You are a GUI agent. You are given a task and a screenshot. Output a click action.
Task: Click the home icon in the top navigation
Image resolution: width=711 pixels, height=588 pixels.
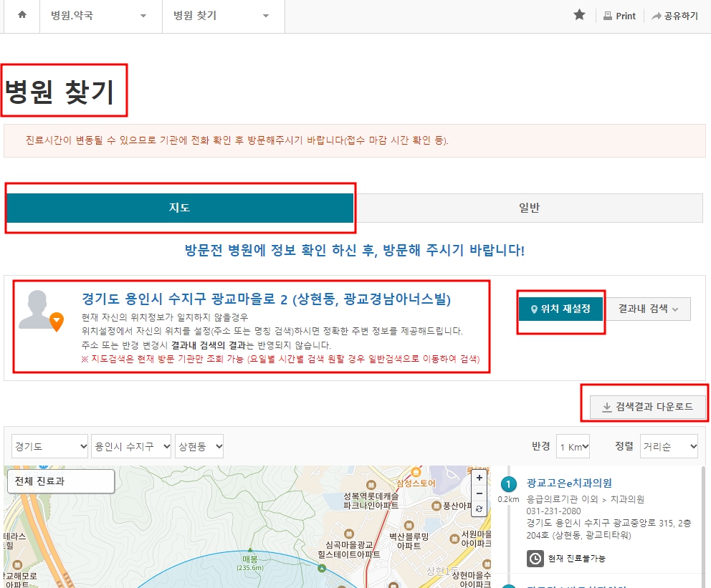(x=21, y=16)
